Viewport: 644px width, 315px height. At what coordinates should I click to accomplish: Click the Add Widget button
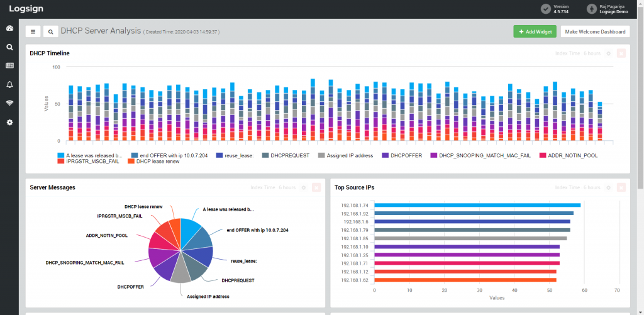(x=535, y=31)
